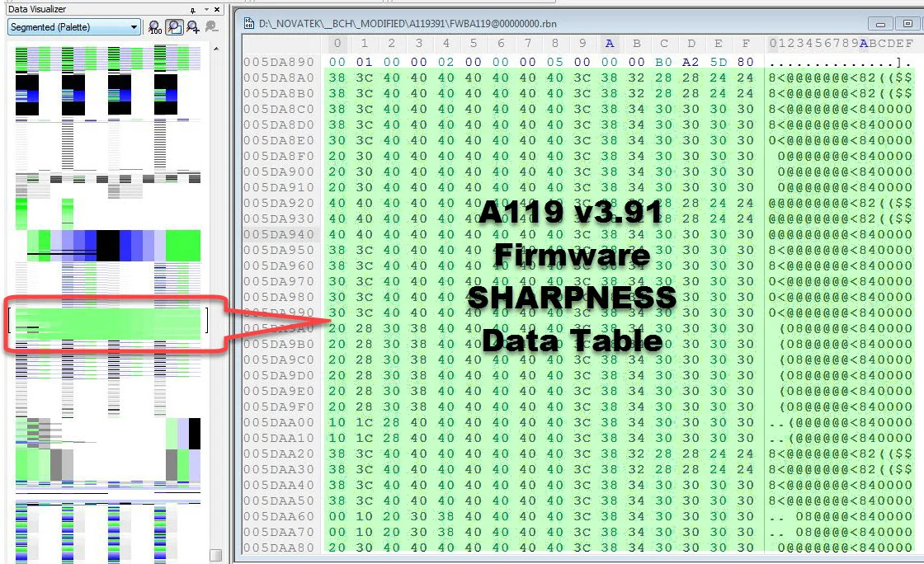Click offset 005DA920
This screenshot has width=924, height=564.
[279, 203]
